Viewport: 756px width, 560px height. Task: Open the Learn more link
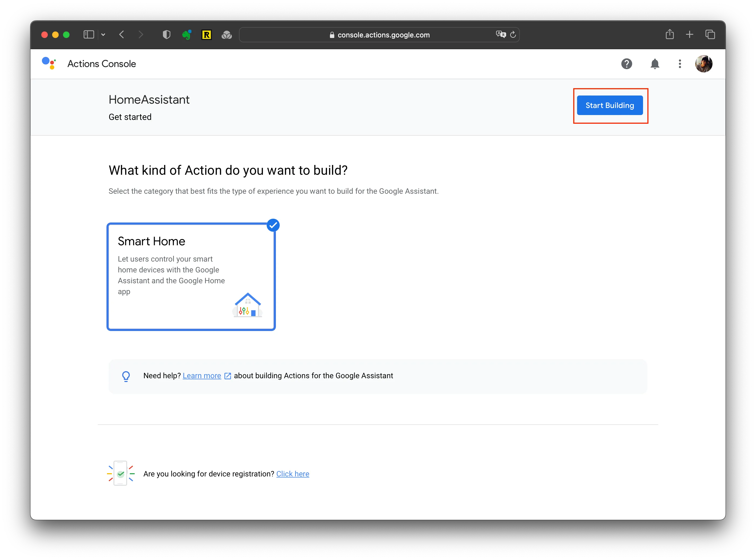(201, 376)
